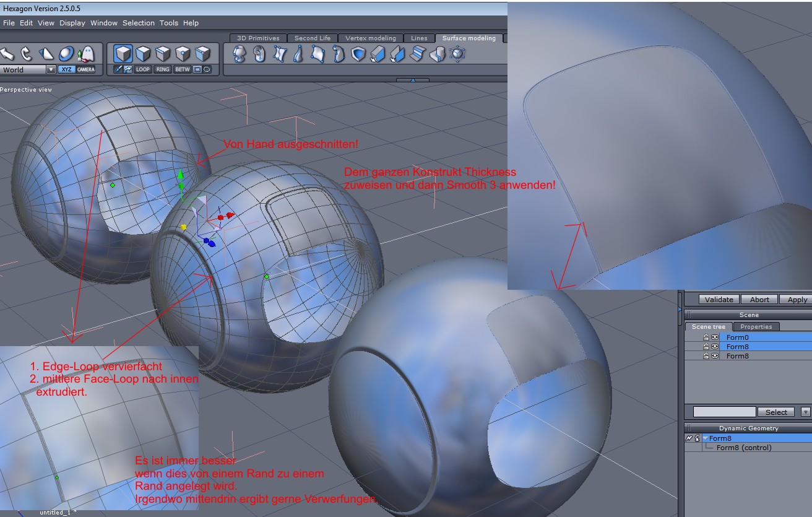Collapse the toolbar using the center triangle handle
This screenshot has width=812, height=517.
[x=412, y=79]
